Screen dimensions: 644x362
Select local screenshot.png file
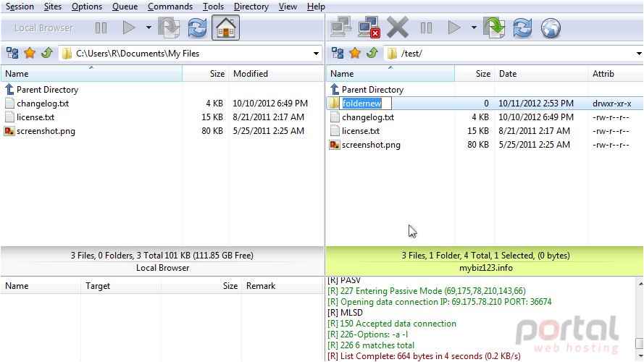pos(40,131)
